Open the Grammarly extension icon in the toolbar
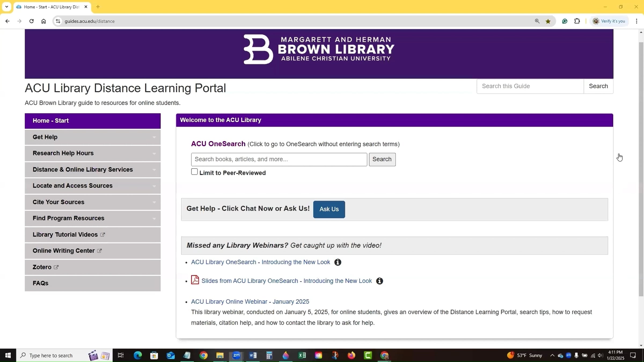This screenshot has height=362, width=644. [x=565, y=21]
